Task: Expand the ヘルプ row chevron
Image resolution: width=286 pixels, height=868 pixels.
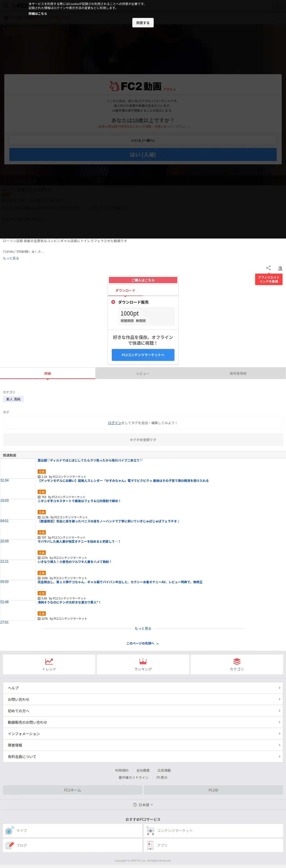Action: [x=279, y=688]
